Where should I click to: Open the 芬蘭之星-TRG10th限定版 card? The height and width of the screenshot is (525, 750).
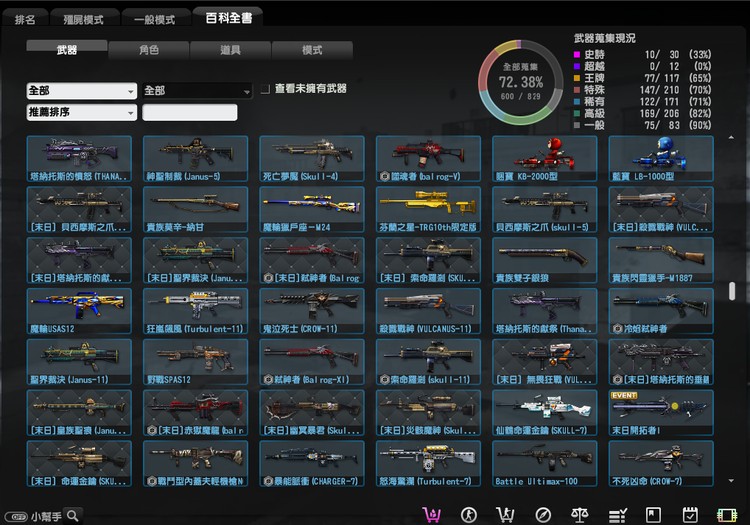(x=429, y=209)
